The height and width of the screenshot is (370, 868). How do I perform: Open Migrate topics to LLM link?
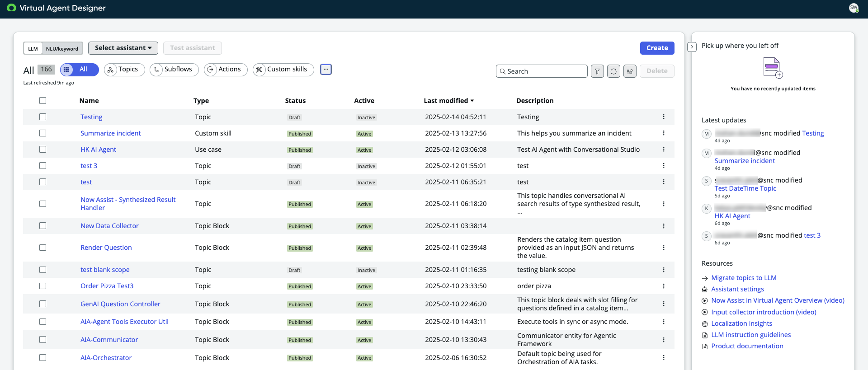tap(744, 278)
